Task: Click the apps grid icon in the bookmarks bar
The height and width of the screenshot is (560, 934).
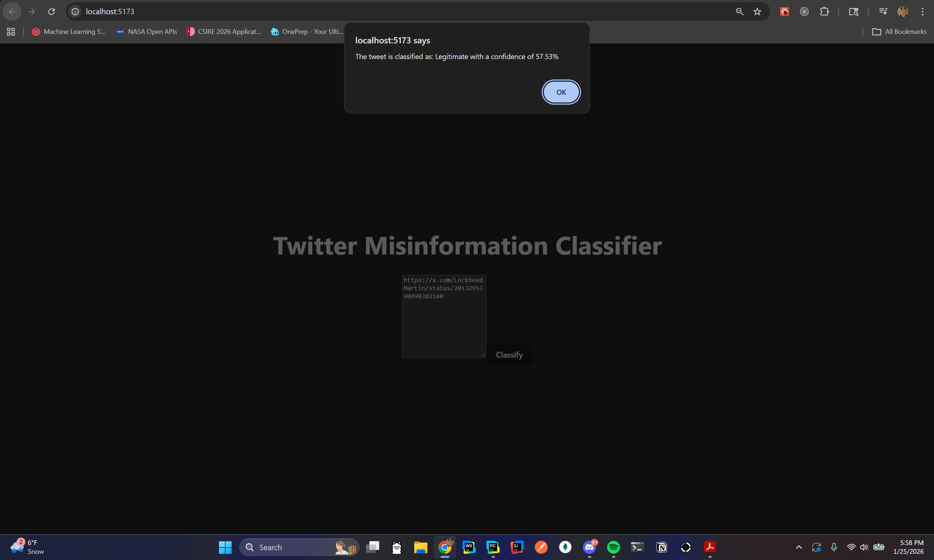Action: click(x=11, y=32)
